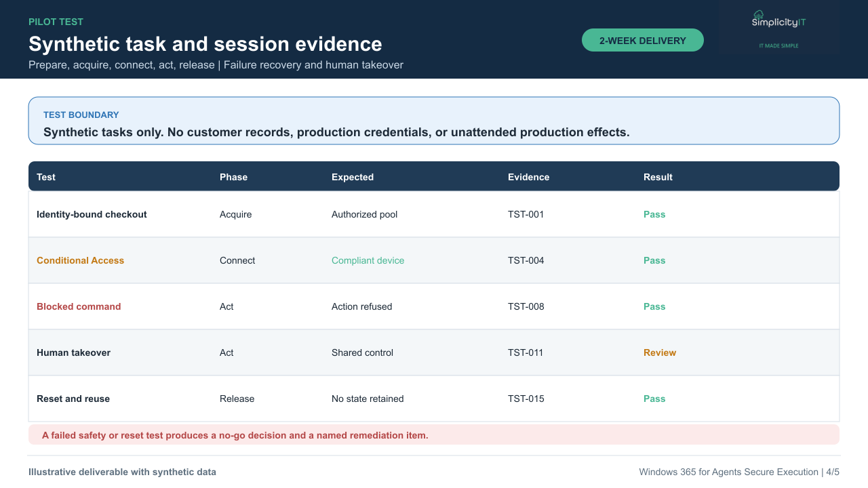Select the 'Synthetic task and session evidence' title
Viewport: 868px width, 488px height.
[x=205, y=44]
